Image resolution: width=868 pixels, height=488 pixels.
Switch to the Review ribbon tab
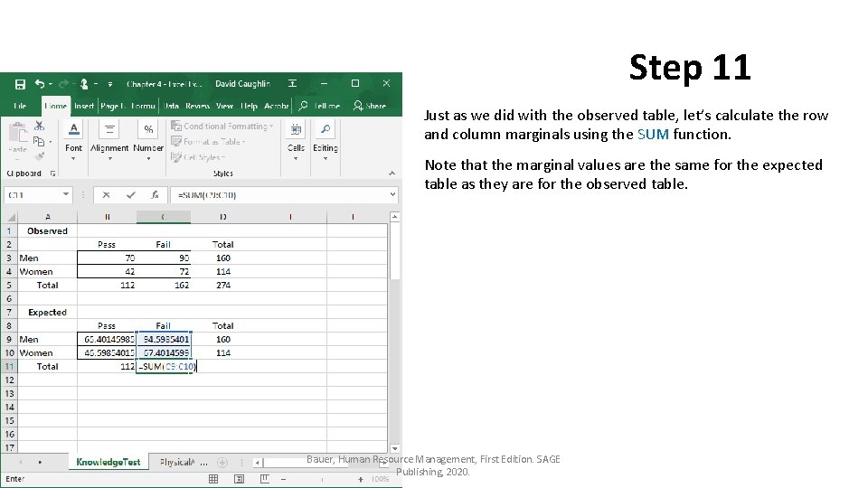tap(197, 106)
